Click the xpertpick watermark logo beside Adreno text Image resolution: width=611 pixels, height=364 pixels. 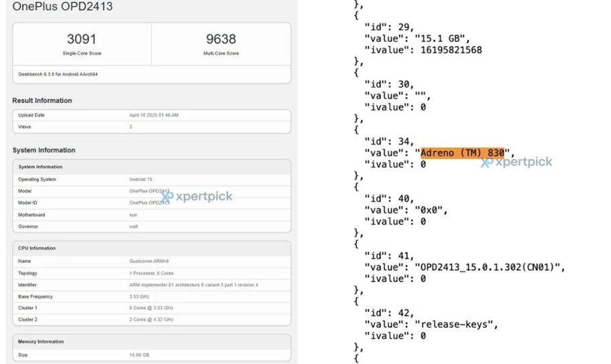tap(516, 162)
